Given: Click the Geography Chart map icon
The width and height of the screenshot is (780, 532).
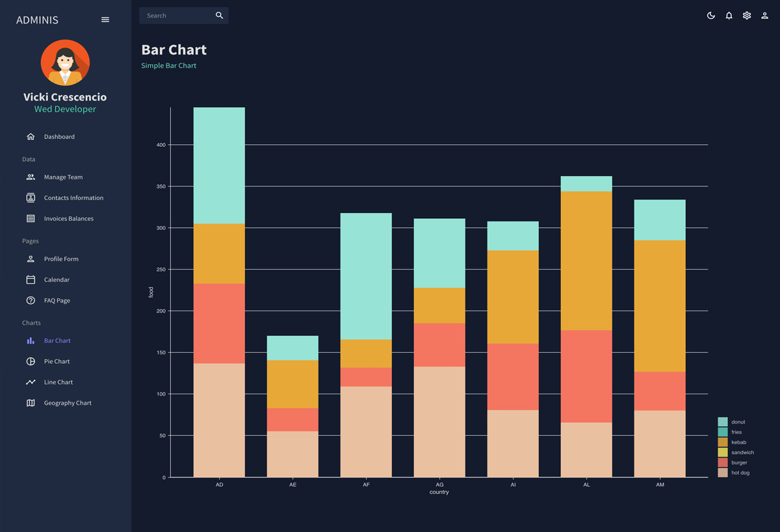Looking at the screenshot, I should coord(31,403).
